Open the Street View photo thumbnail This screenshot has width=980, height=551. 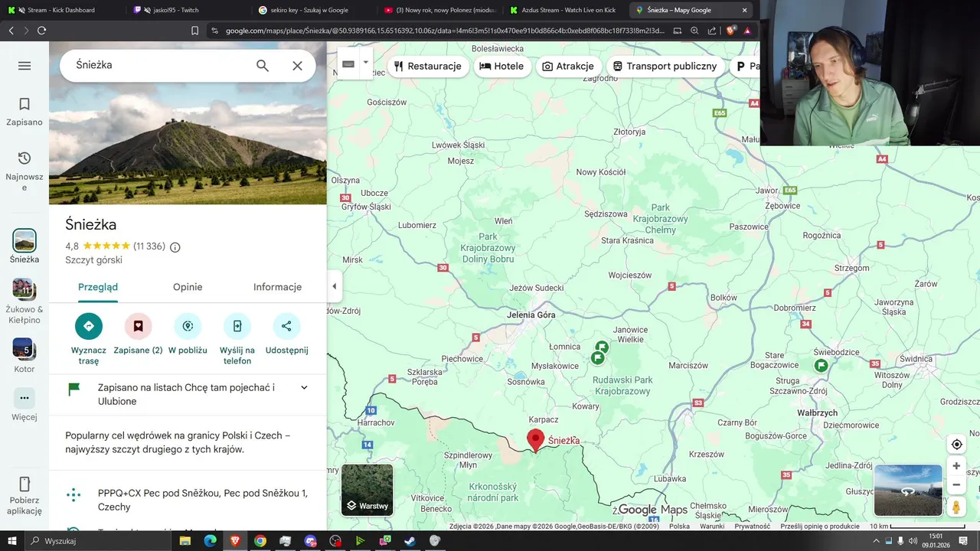pyautogui.click(x=908, y=491)
